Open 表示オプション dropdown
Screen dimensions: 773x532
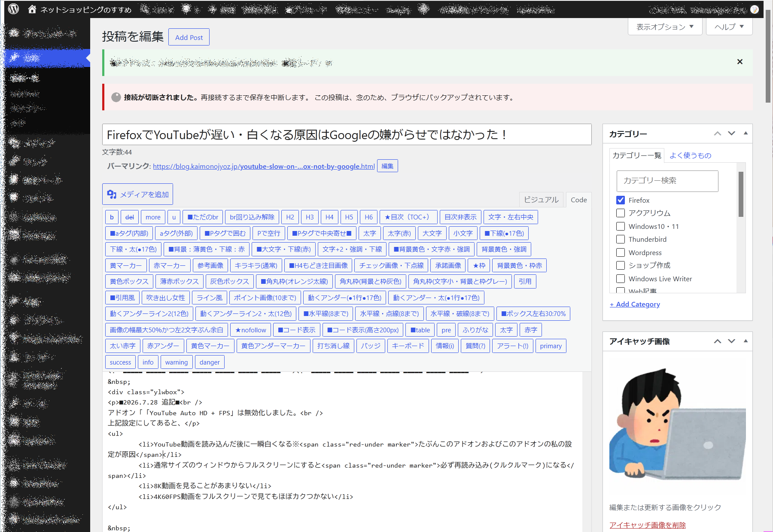coord(665,27)
